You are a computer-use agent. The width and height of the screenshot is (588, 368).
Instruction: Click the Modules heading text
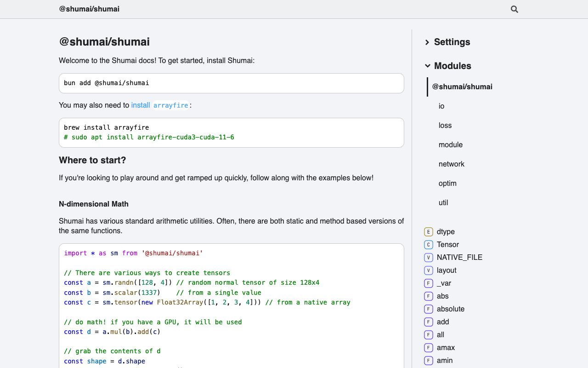[452, 66]
